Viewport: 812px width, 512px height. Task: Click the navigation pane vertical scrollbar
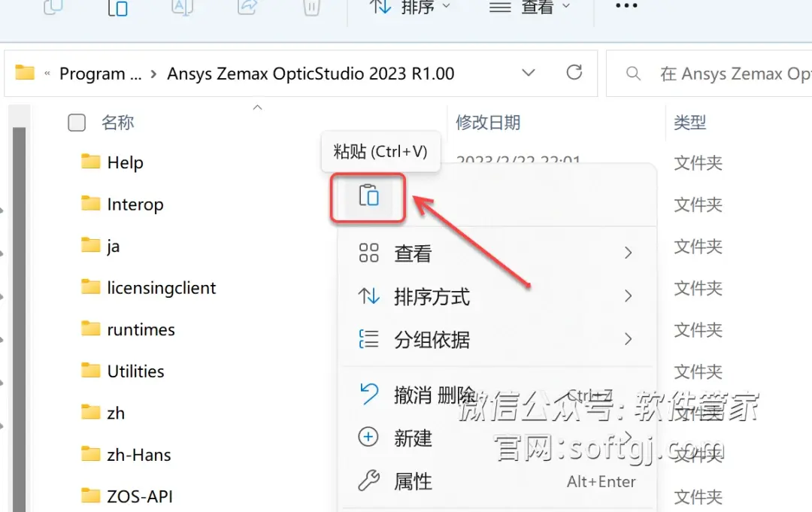(19, 320)
